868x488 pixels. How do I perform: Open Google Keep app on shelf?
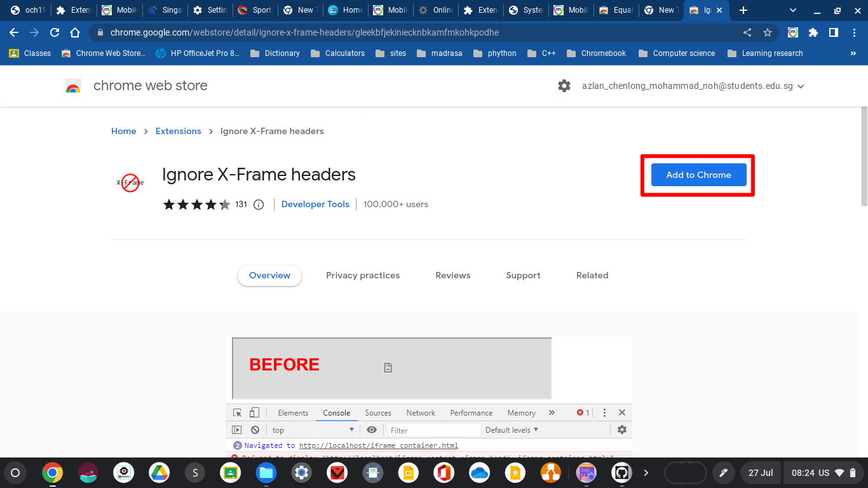click(x=515, y=473)
